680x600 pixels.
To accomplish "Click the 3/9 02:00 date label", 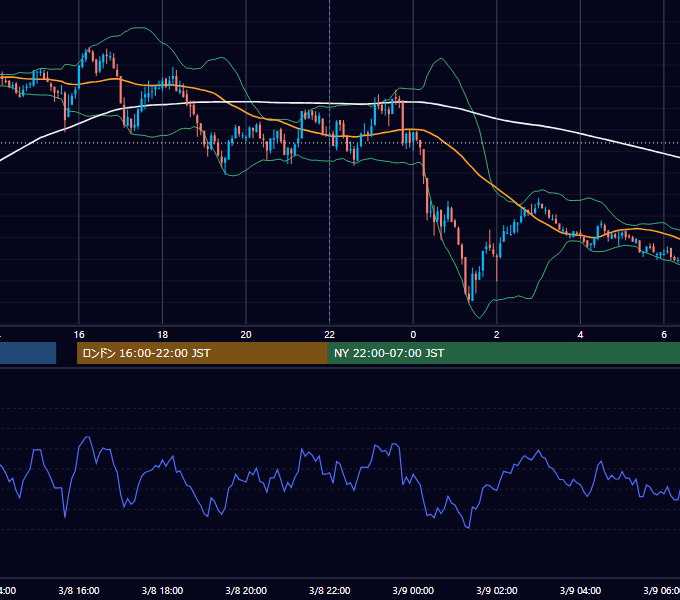I will coord(497,590).
